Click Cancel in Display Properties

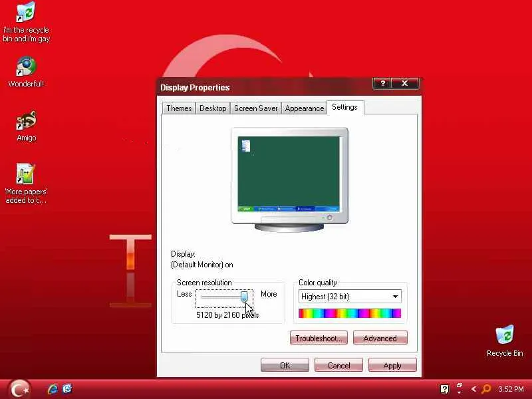pos(338,365)
